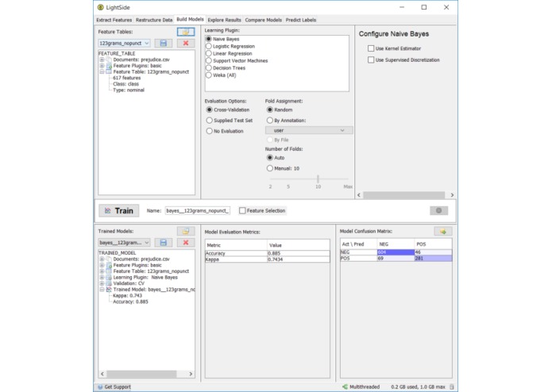The height and width of the screenshot is (392, 552).
Task: Click the Get Support icon
Action: [x=100, y=386]
